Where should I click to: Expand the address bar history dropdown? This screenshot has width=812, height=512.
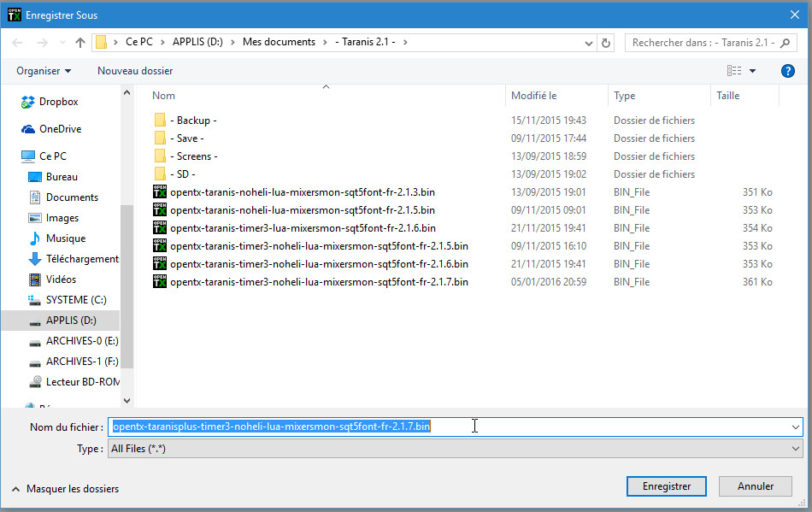click(x=588, y=43)
